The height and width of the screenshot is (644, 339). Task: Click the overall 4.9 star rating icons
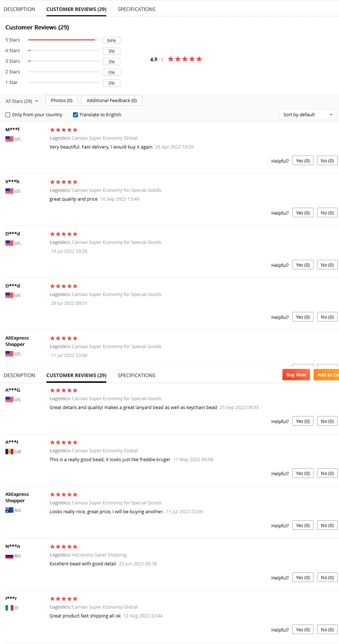(x=185, y=59)
